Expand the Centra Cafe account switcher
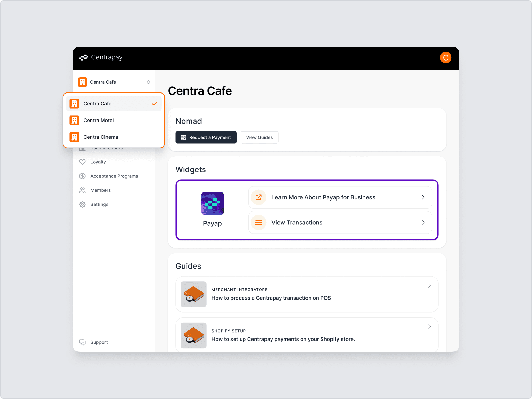Image resolution: width=532 pixels, height=399 pixels. [x=114, y=82]
